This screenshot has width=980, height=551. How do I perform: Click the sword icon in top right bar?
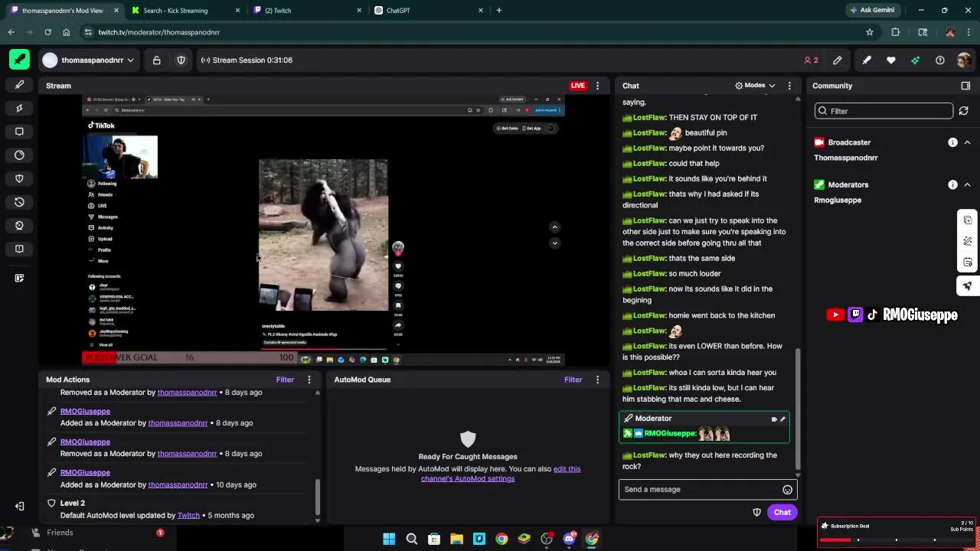867,60
